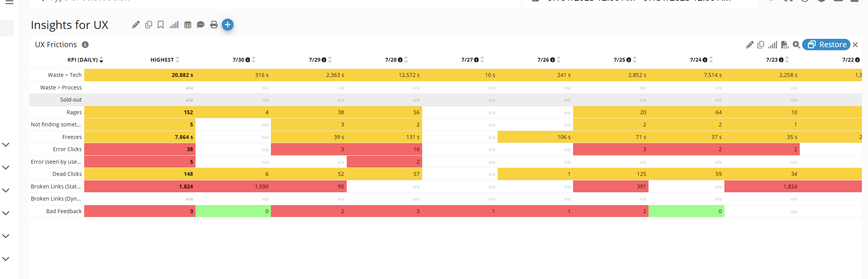Viewport: 868px width, 279px height.
Task: Duplicate the UX Frictions widget with copy icon
Action: (x=761, y=45)
